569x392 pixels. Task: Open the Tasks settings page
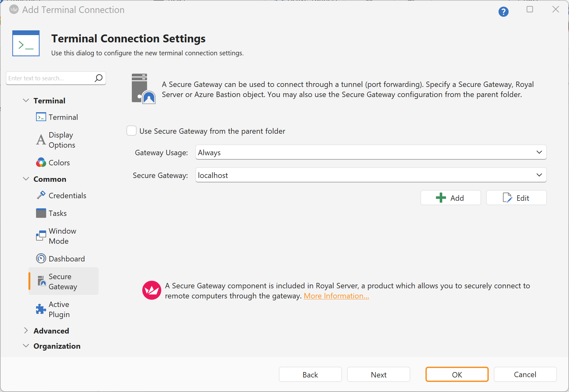pyautogui.click(x=58, y=213)
